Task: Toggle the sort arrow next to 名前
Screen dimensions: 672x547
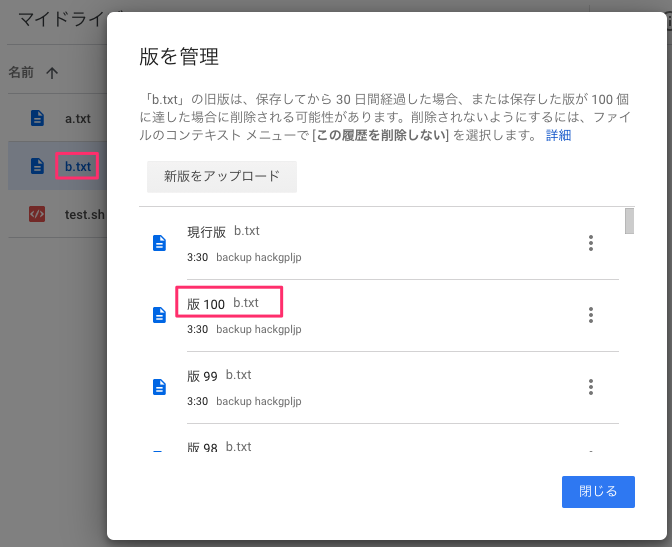Action: click(x=52, y=72)
